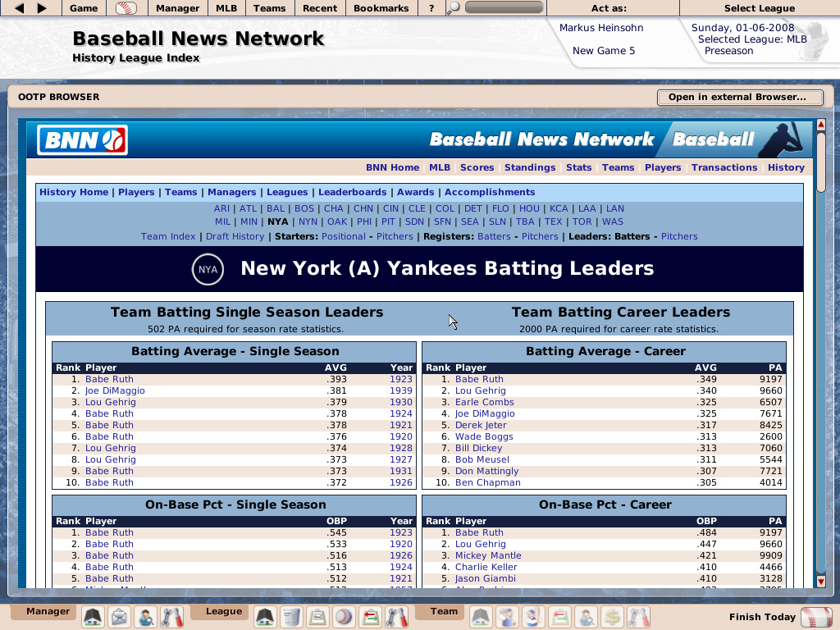Open Manager tools settings icon
Image resolution: width=840 pixels, height=630 pixels.
[172, 617]
